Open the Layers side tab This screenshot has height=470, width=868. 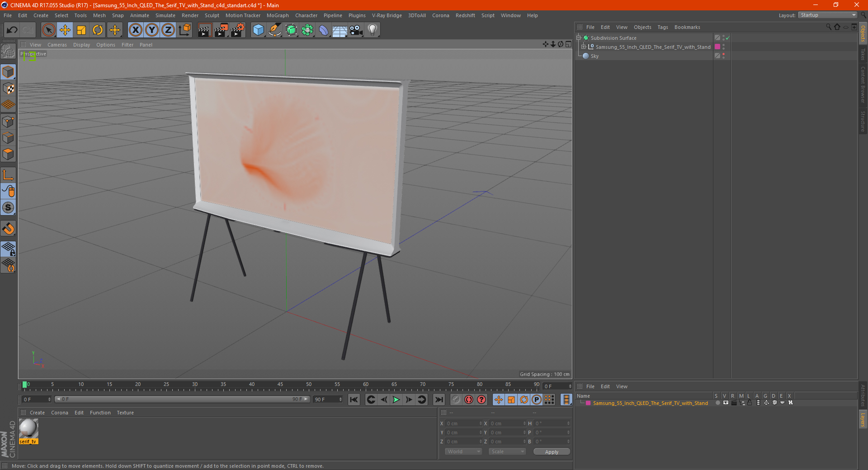point(863,419)
